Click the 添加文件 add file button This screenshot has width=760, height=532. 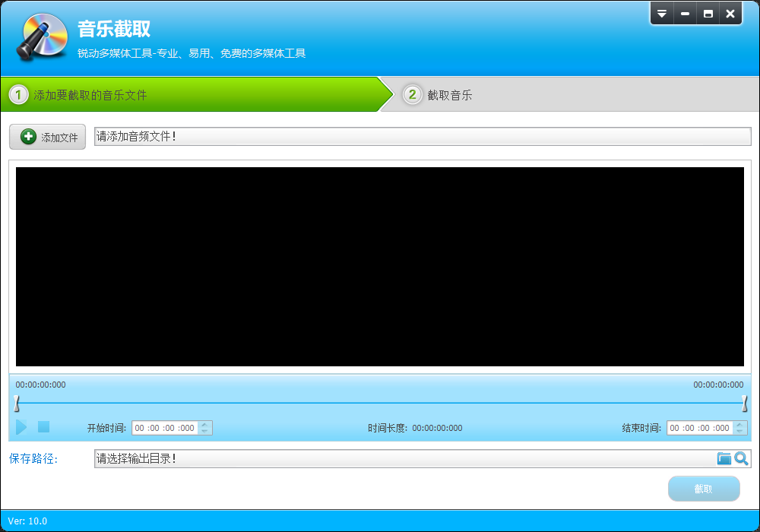click(47, 137)
